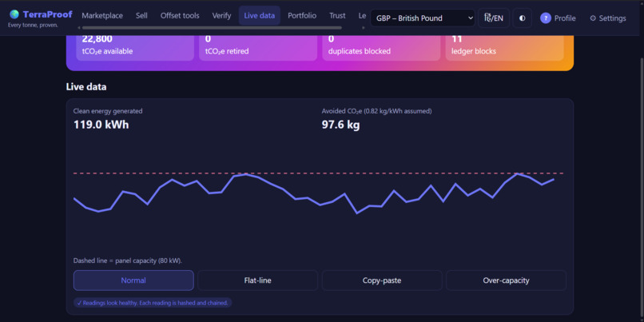
Task: Open Settings with the gear icon
Action: pyautogui.click(x=593, y=18)
